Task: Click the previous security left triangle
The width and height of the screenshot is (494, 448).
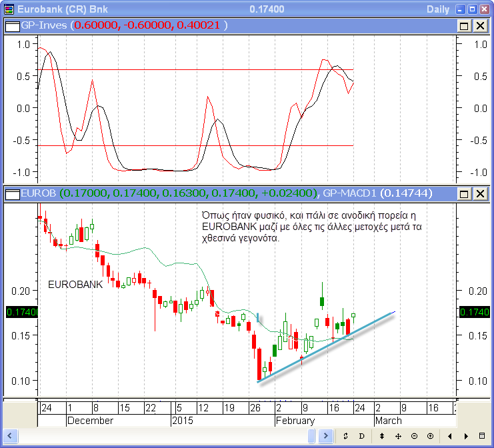Action: (x=450, y=437)
